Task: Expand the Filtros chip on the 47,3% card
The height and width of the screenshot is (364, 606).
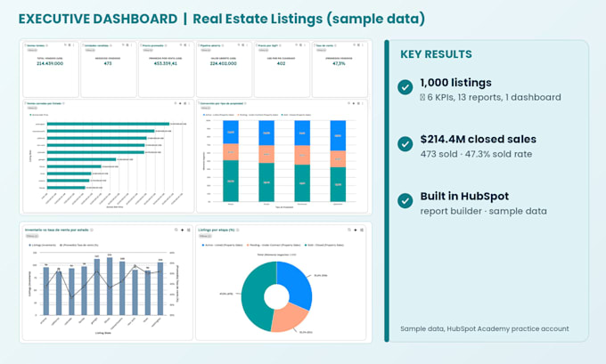Action: click(x=322, y=50)
